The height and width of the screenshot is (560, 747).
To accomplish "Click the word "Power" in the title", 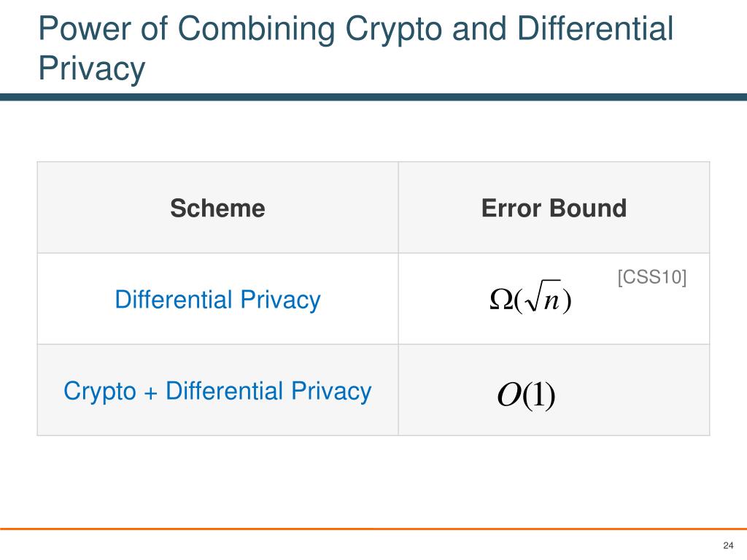I will coord(85,28).
